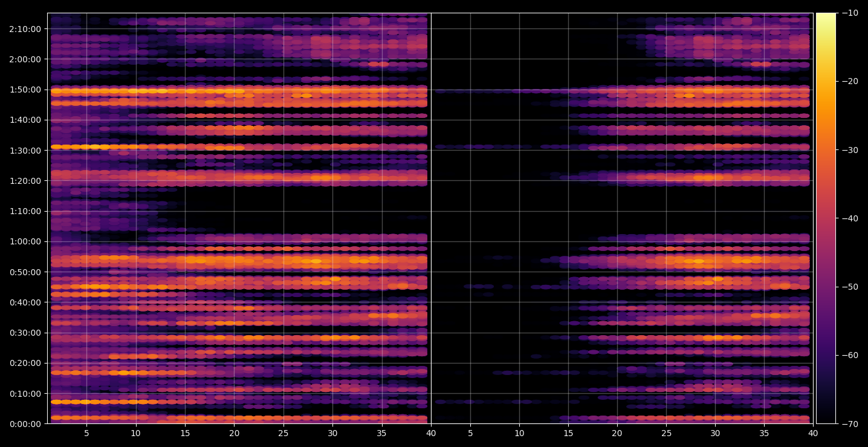Screen dimensions: 868x447
Task: Click x-axis label 5 under right heatmap
Action: coord(470,434)
